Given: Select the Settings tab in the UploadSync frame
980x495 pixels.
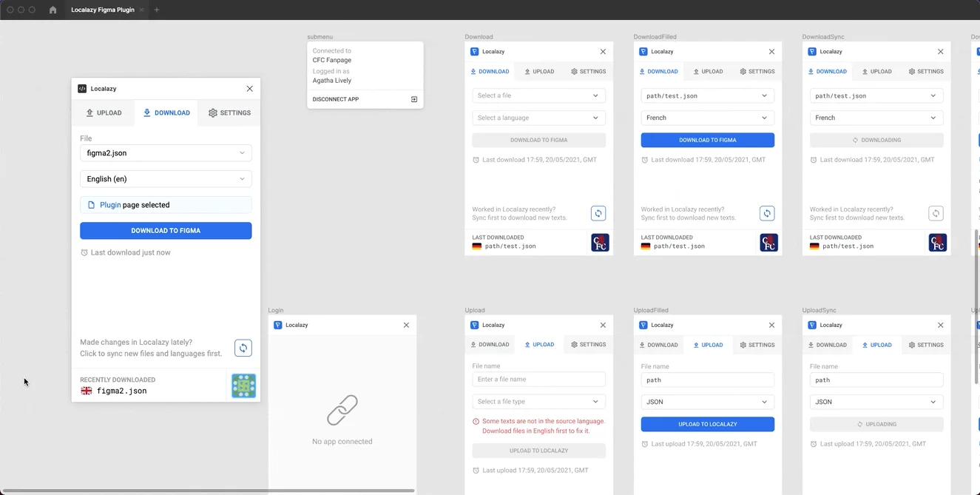Looking at the screenshot, I should coord(926,345).
